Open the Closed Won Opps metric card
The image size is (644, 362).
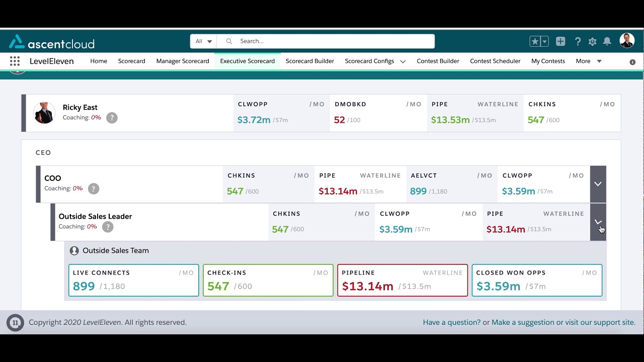coord(537,280)
